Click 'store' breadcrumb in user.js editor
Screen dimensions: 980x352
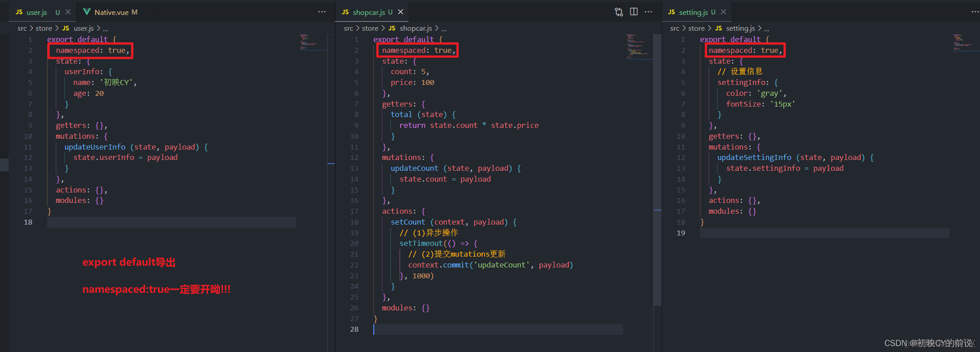[x=44, y=28]
